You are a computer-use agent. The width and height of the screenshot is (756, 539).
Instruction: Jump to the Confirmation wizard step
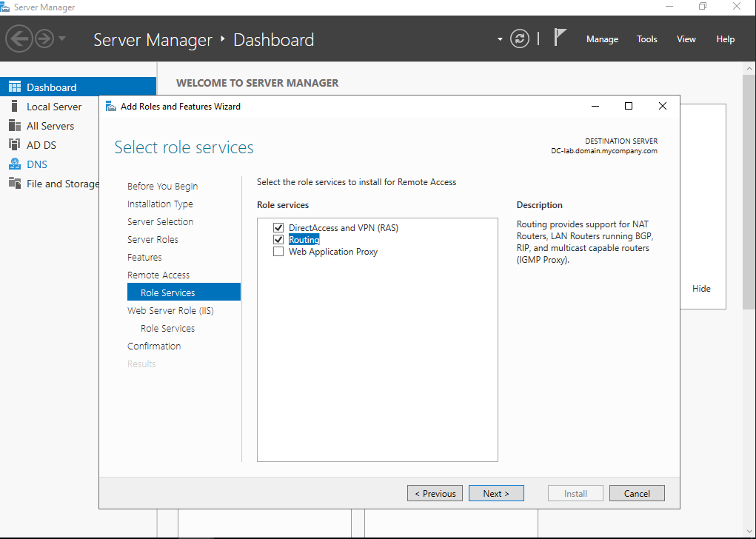pyautogui.click(x=154, y=346)
